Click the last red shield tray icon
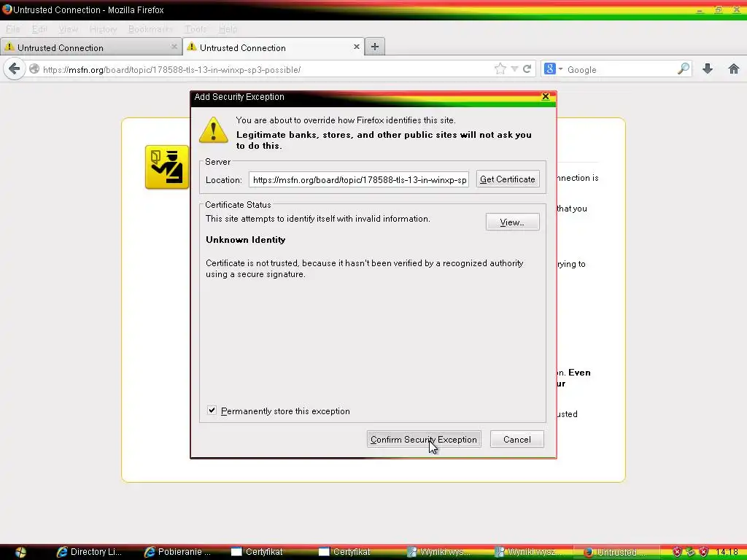This screenshot has width=747, height=560. pyautogui.click(x=703, y=552)
